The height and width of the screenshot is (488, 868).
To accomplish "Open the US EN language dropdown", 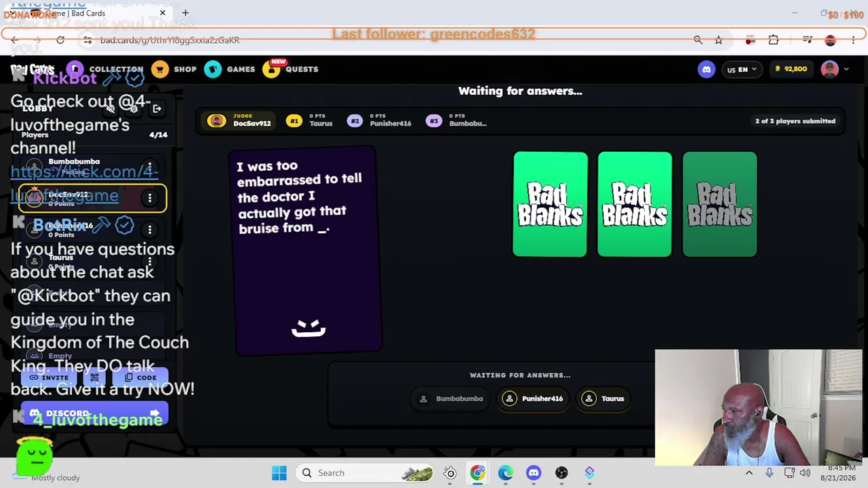I will [x=742, y=69].
